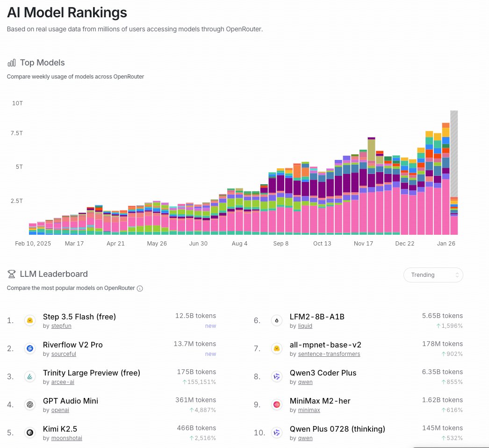Click the Kimi K2.5 moonshotai logo
Viewport: 489px width, 448px height.
(30, 433)
